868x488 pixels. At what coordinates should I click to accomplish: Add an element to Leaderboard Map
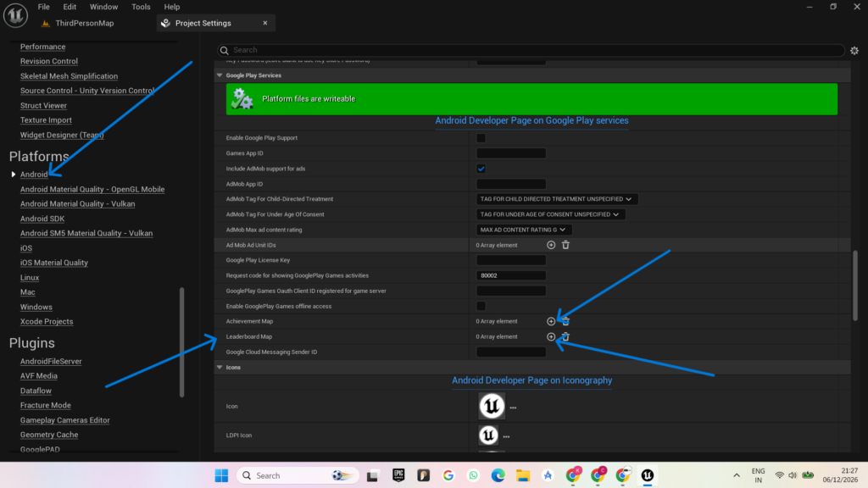(551, 336)
